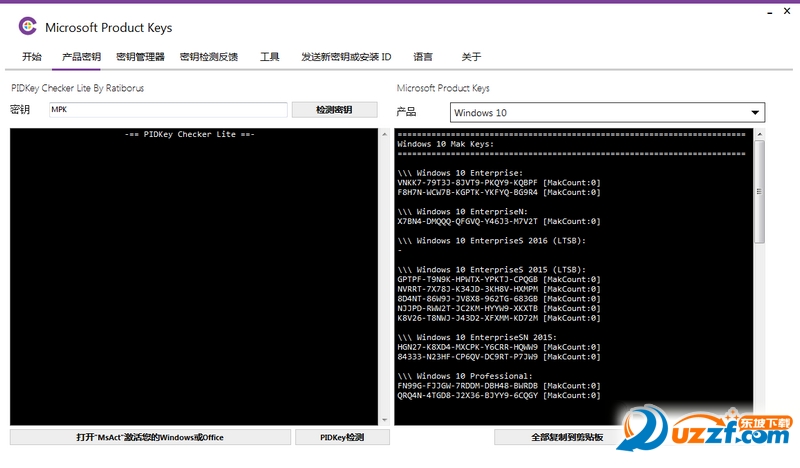Image resolution: width=800 pixels, height=468 pixels.
Task: Click the Windows 10 Mak Keys: heading
Action: [445, 144]
